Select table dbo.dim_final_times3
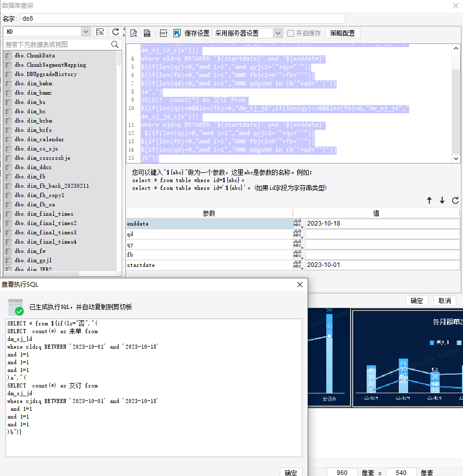Viewport: 463px width, 476px height. click(46, 232)
